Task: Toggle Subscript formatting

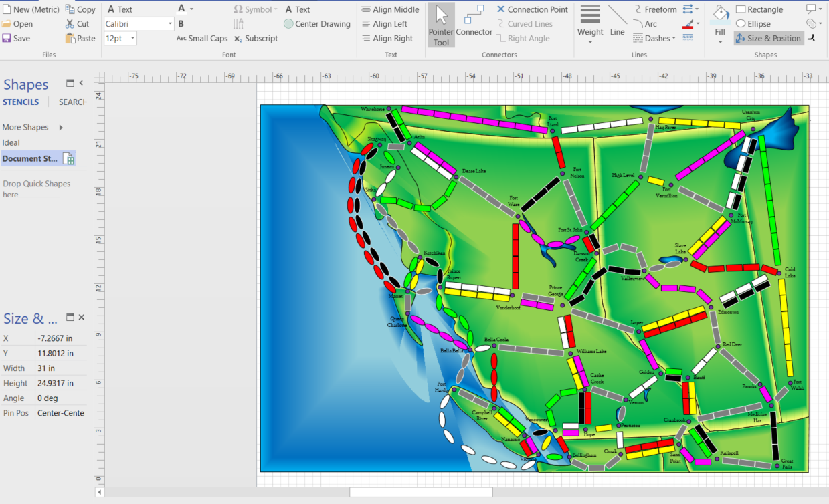Action: 255,39
